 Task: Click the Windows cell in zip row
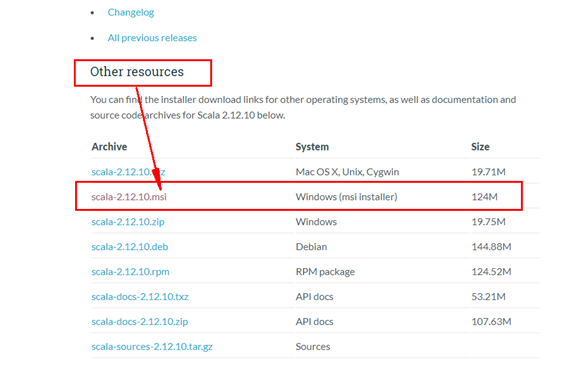click(x=316, y=222)
